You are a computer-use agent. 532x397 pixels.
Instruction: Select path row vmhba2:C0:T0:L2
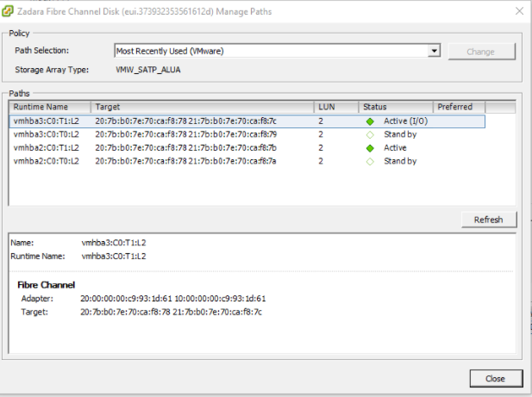247,161
